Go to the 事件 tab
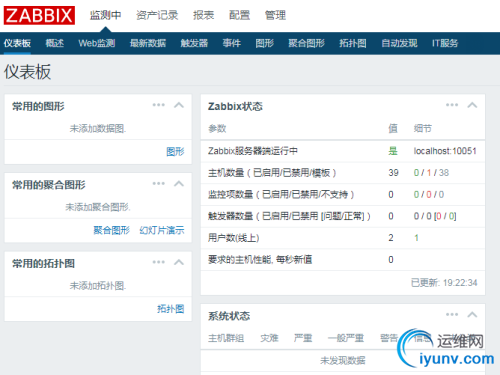Image resolution: width=500 pixels, height=375 pixels. tap(232, 43)
